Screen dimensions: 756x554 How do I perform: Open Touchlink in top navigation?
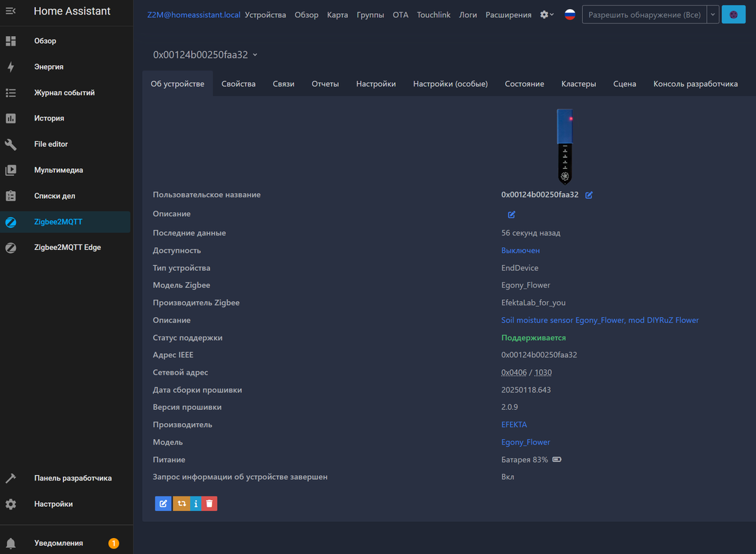pos(434,15)
